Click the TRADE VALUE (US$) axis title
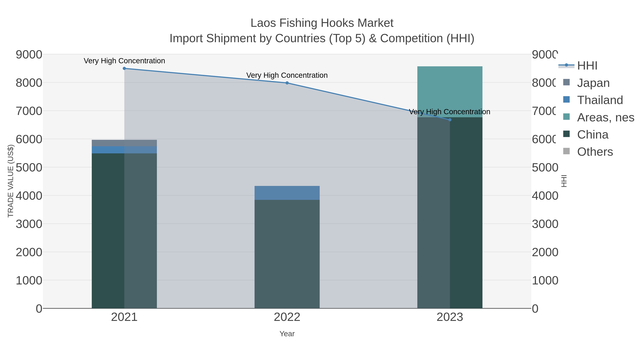 tap(11, 181)
